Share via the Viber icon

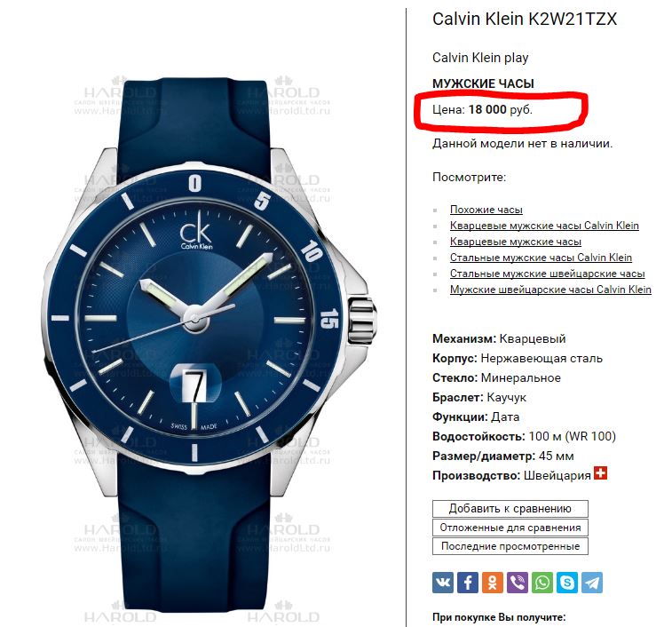(518, 583)
